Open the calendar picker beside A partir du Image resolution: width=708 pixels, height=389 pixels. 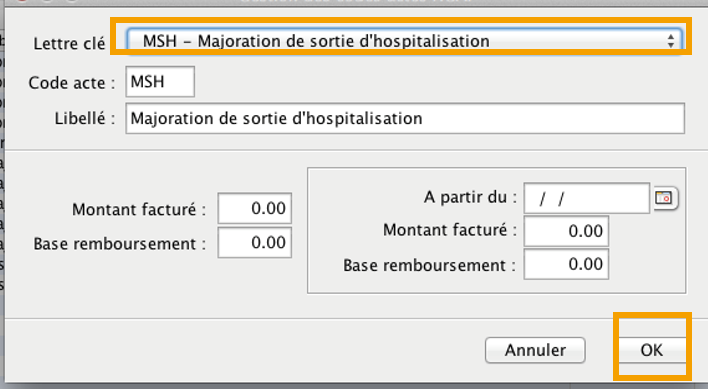click(664, 198)
